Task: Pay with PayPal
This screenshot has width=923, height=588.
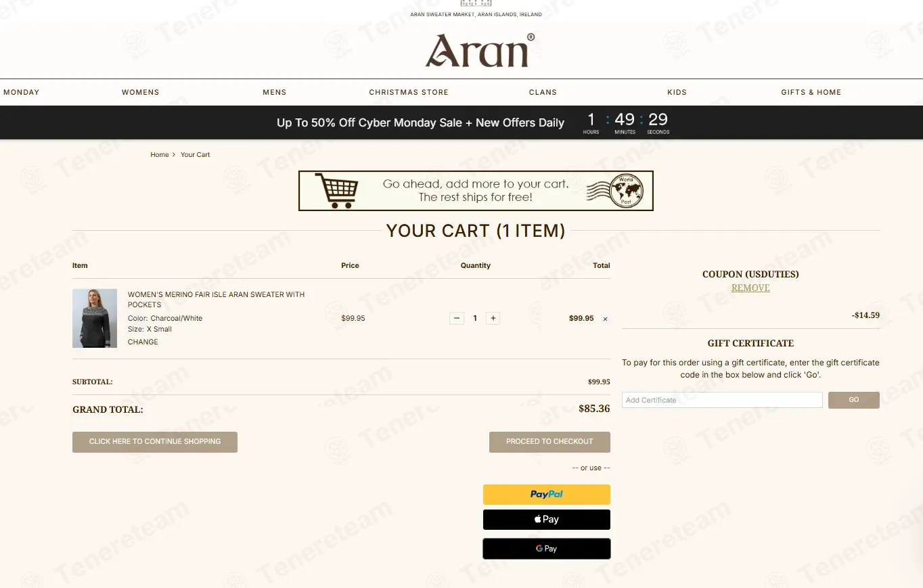Action: point(547,495)
